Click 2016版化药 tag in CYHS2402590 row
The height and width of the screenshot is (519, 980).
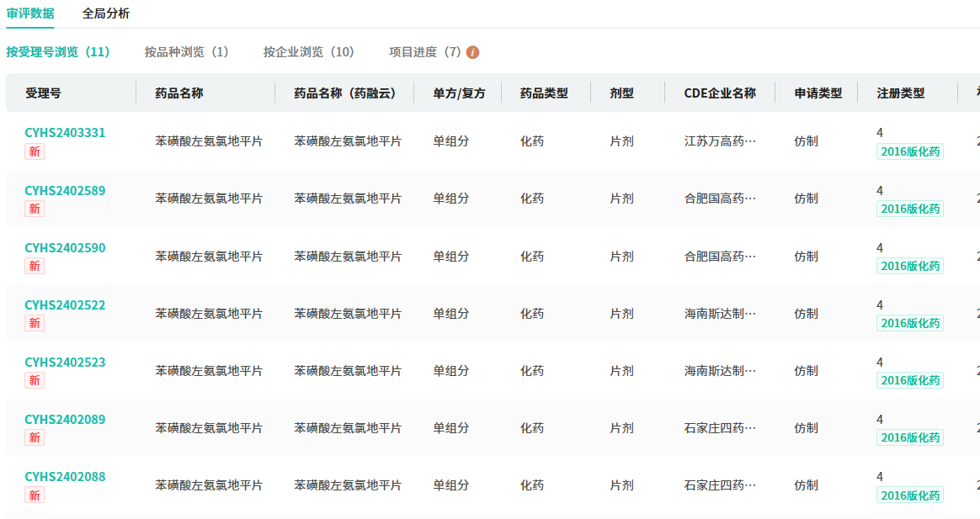[909, 266]
